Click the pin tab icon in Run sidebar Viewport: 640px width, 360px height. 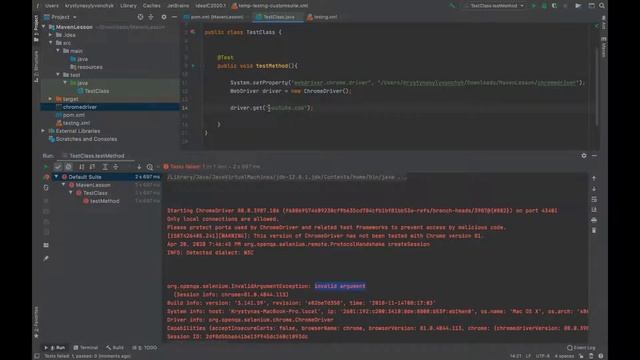coord(46,258)
